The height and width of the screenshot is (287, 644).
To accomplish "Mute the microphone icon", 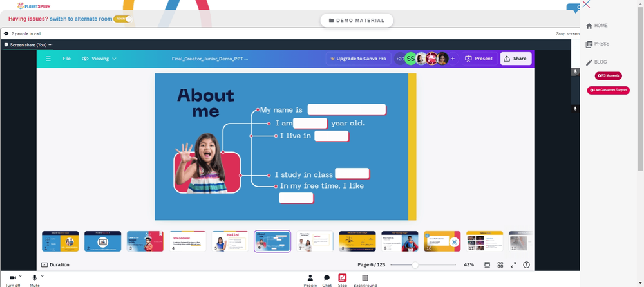I will pos(35,278).
